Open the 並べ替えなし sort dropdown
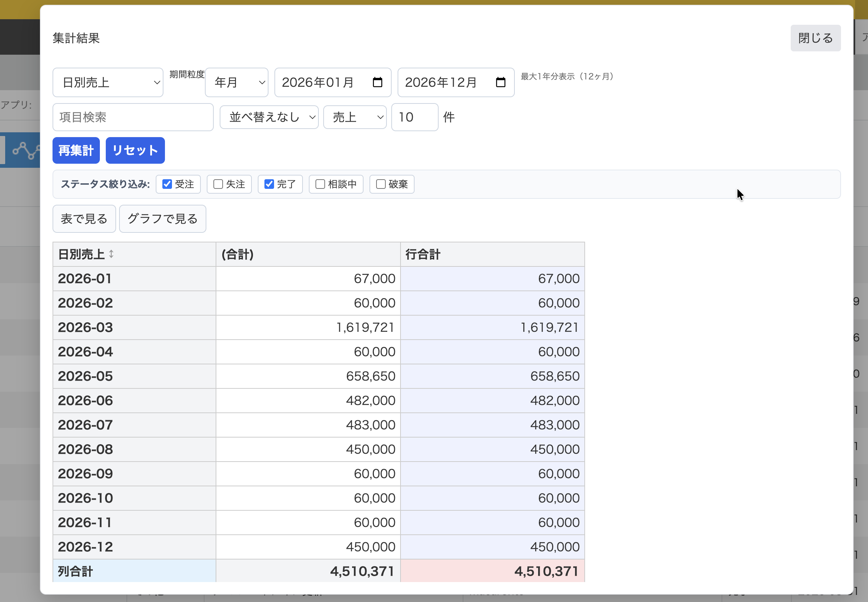This screenshot has height=602, width=868. click(269, 117)
